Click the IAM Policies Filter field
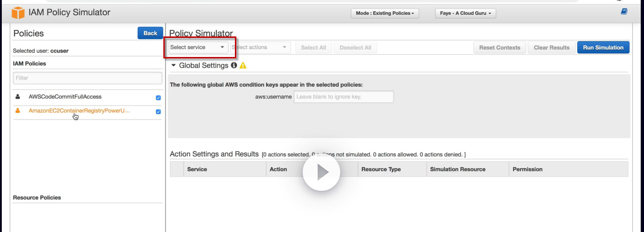 pyautogui.click(x=87, y=78)
